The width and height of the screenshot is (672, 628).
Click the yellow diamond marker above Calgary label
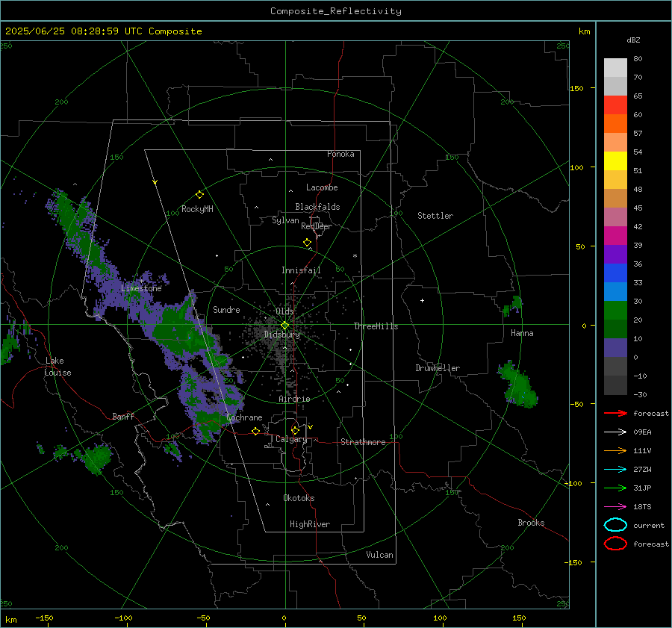point(295,430)
